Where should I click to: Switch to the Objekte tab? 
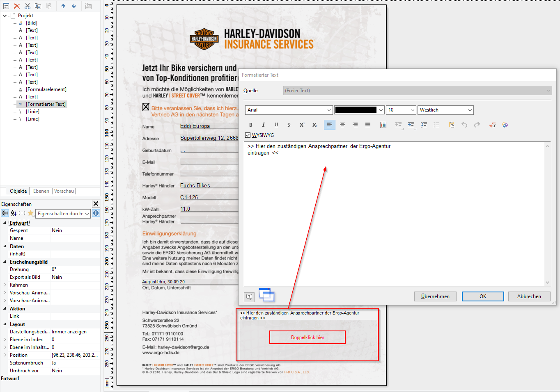(x=18, y=191)
